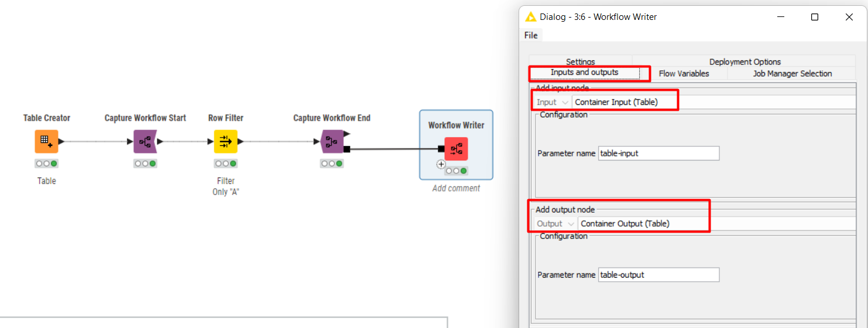Select the Workflow Writer node icon

point(456,149)
